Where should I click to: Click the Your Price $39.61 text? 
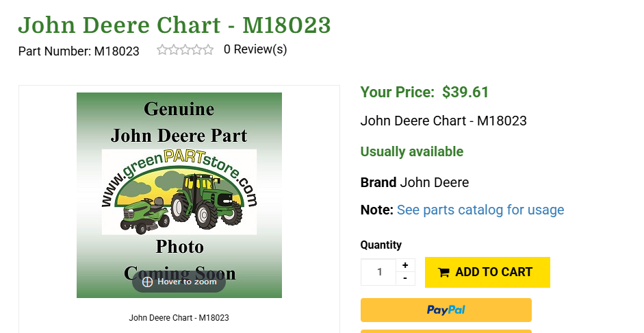(x=424, y=92)
